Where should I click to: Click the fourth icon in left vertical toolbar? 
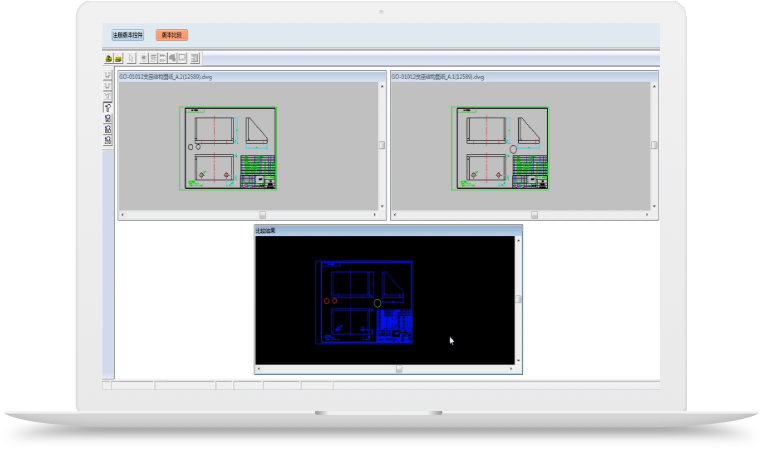point(108,107)
